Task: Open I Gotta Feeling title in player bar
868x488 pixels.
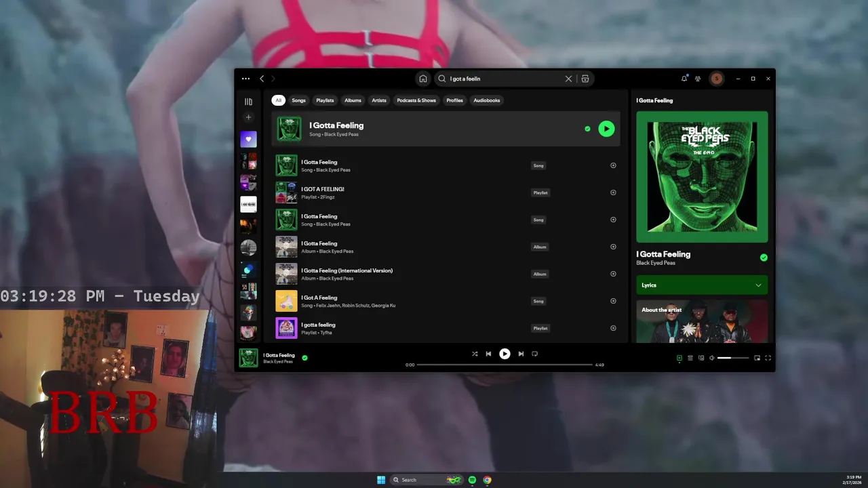Action: (279, 355)
